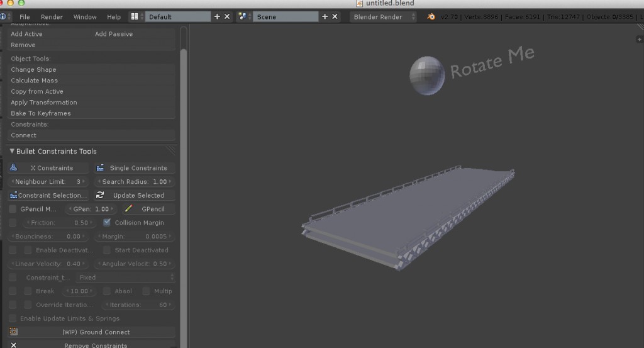Viewport: 644px width, 348px height.
Task: Open the Render menu
Action: 52,16
